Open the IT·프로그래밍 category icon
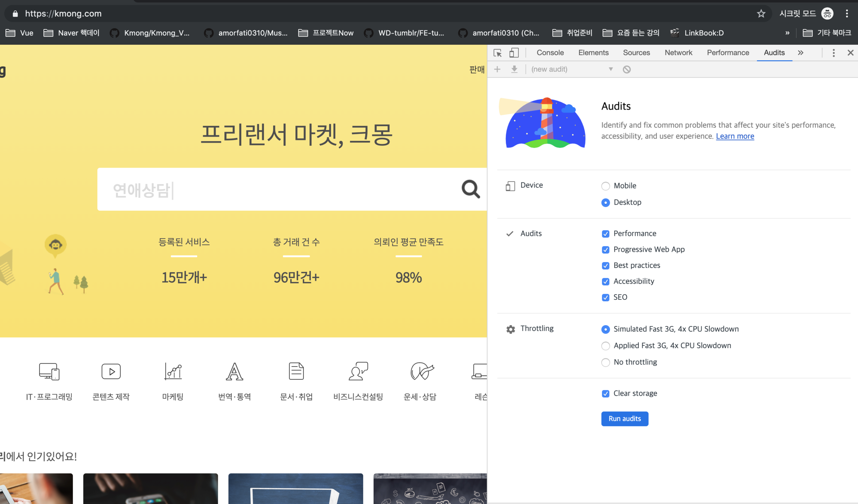This screenshot has height=504, width=858. (49, 371)
